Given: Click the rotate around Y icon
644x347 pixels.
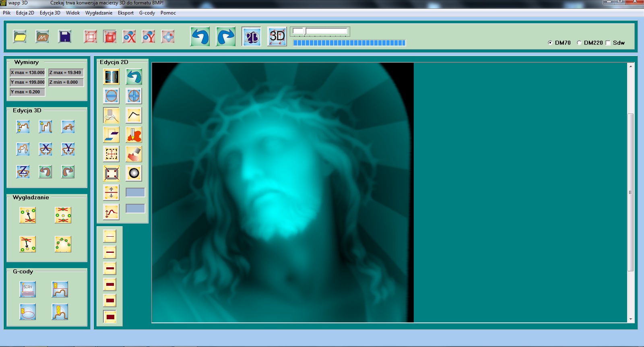Looking at the screenshot, I should click(x=68, y=149).
